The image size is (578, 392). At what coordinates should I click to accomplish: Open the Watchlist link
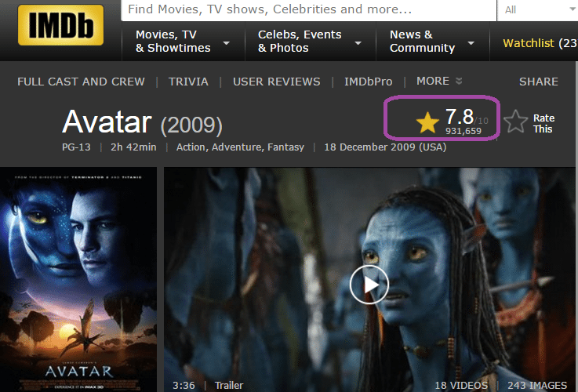[540, 43]
